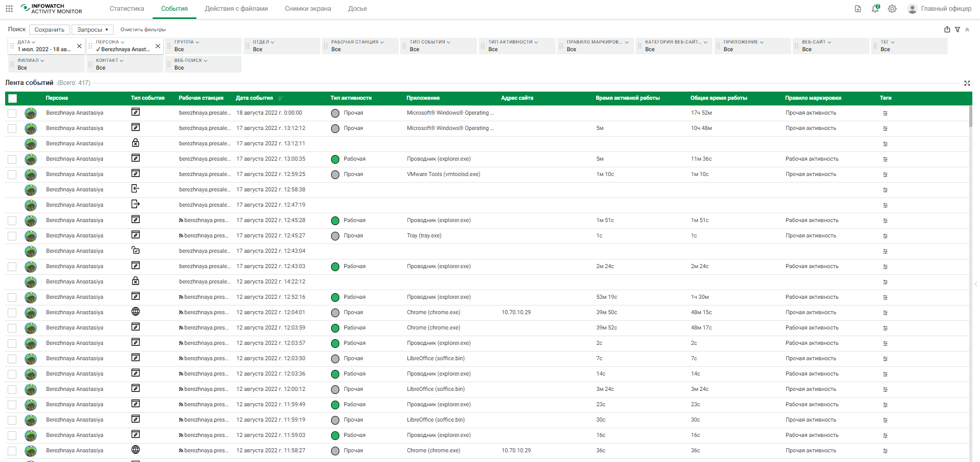Image resolution: width=980 pixels, height=462 pixels.
Task: Open the app launcher grid icon
Action: click(x=9, y=9)
